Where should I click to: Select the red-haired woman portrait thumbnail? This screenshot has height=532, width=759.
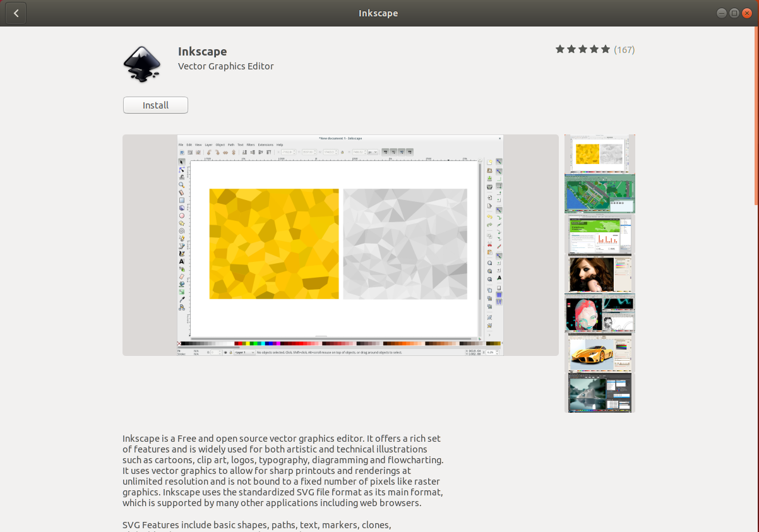click(x=600, y=273)
